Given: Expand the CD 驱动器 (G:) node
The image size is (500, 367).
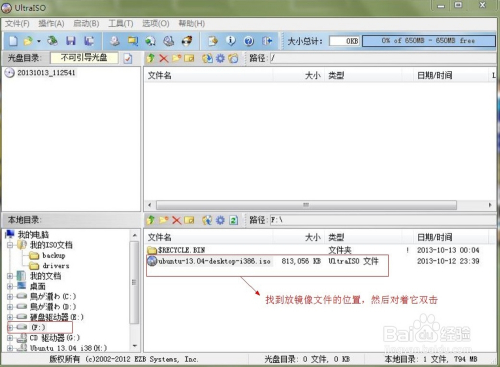Looking at the screenshot, I should [10, 338].
